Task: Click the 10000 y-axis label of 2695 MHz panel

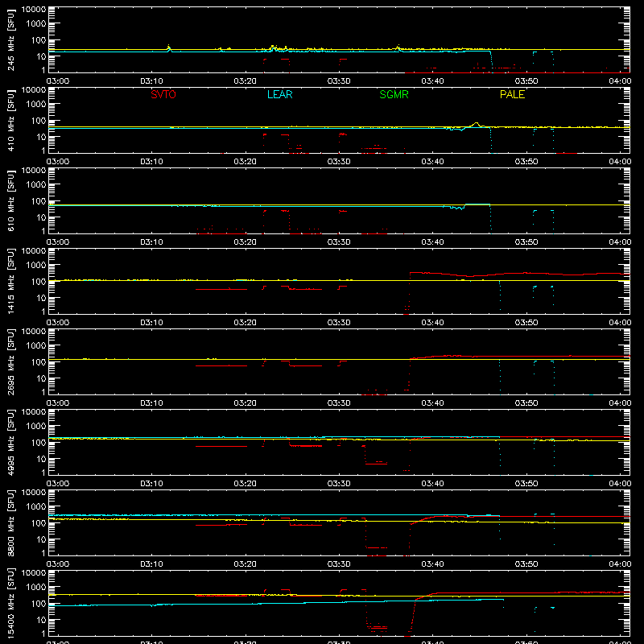Action: tap(34, 332)
